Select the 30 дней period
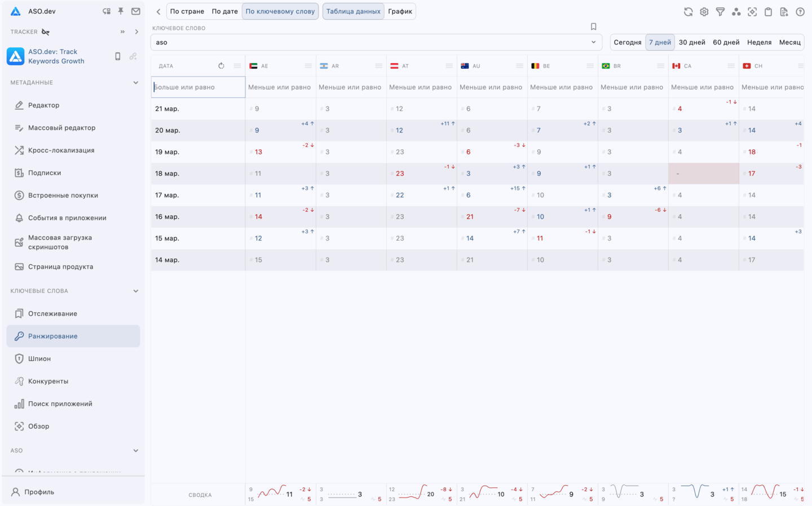Viewport: 812px width, 506px height. [692, 42]
